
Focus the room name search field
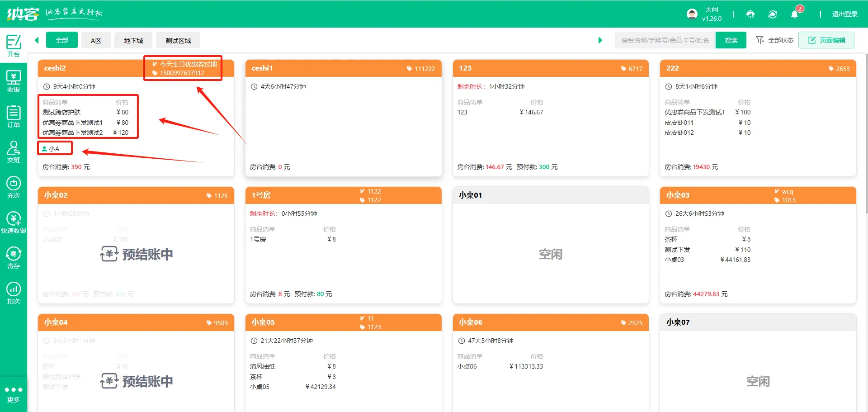click(665, 40)
